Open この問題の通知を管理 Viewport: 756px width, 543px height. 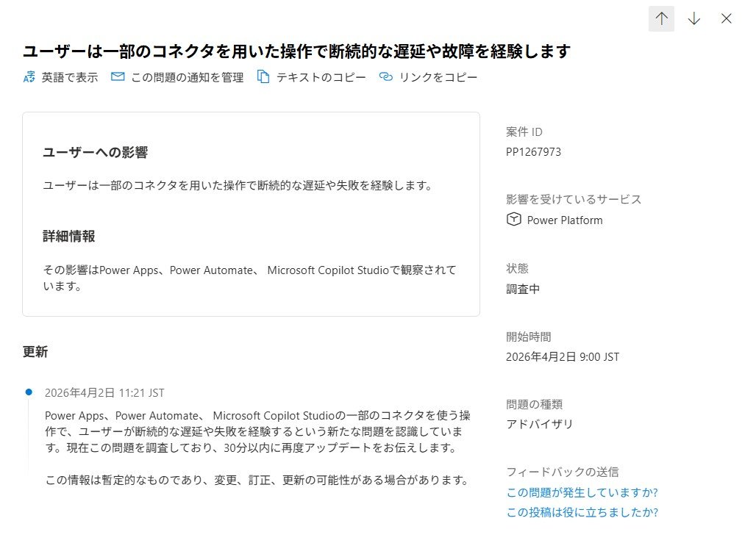[187, 77]
